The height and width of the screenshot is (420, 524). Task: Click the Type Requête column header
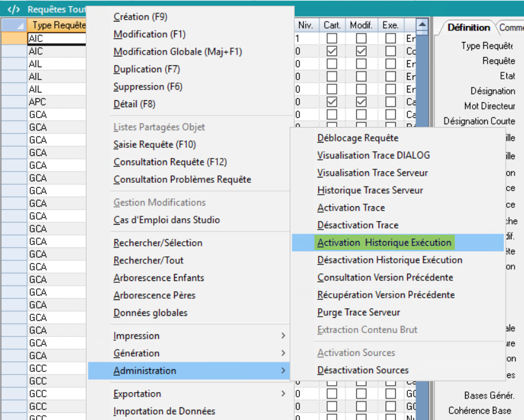(57, 25)
